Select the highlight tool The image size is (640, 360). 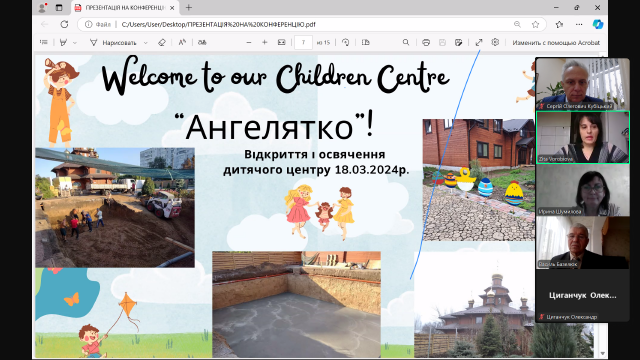(63, 42)
